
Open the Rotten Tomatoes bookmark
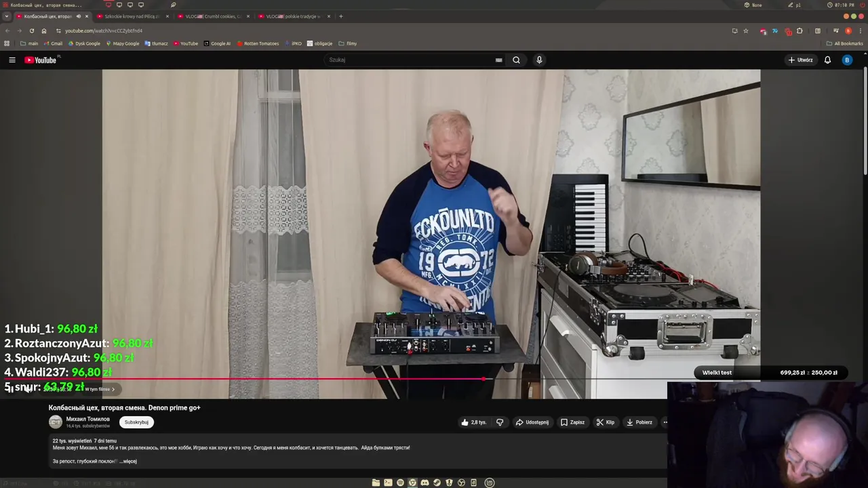tap(258, 43)
